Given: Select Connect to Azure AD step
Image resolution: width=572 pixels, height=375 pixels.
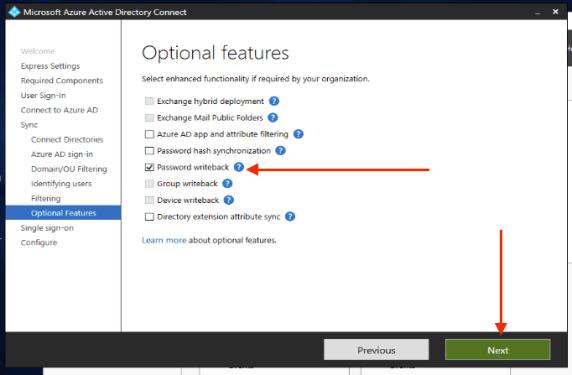Looking at the screenshot, I should point(59,110).
